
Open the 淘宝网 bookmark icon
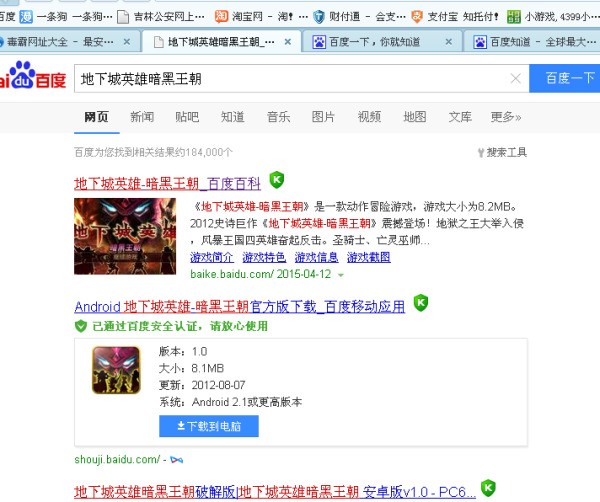click(221, 16)
